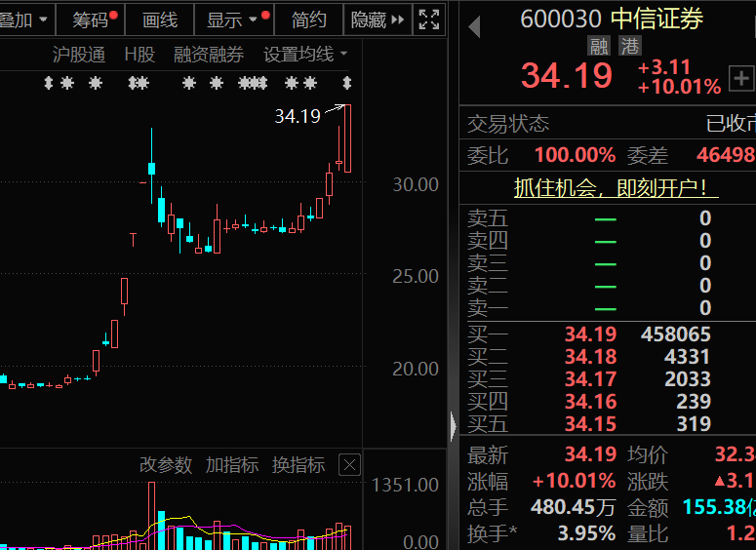Open the 抓住机会，即刻开户 account link
Image resolution: width=756 pixels, height=550 pixels.
pos(616,187)
